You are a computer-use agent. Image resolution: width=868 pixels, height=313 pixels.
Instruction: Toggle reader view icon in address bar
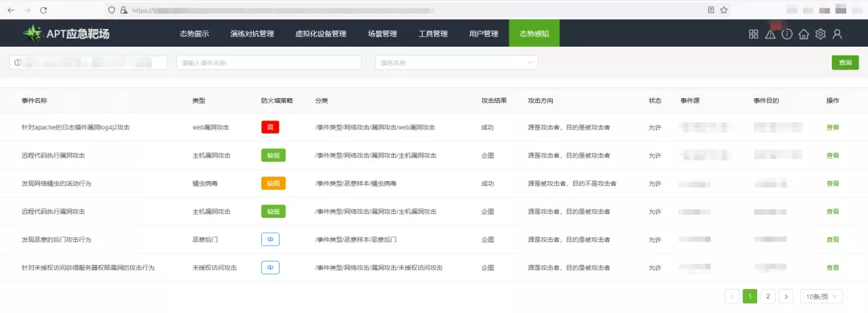711,10
